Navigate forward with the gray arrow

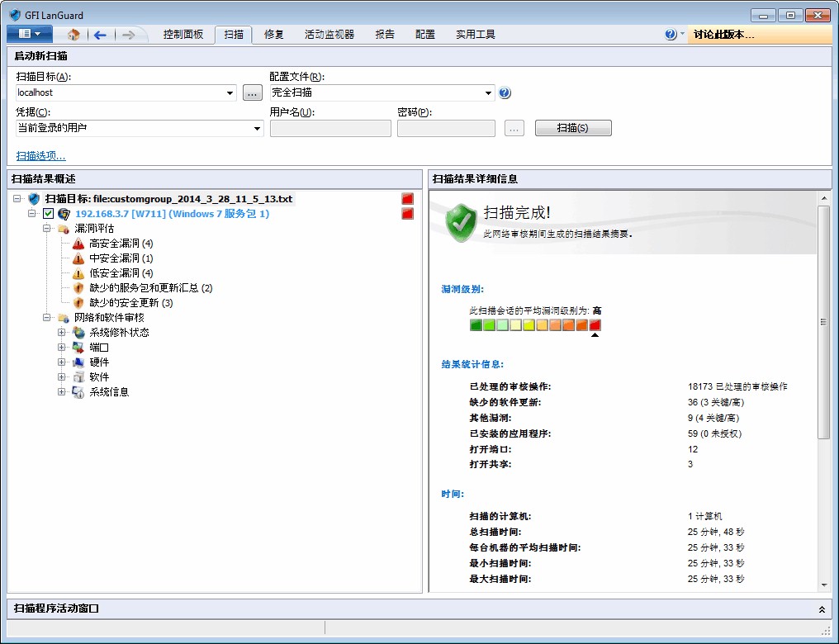tap(128, 35)
